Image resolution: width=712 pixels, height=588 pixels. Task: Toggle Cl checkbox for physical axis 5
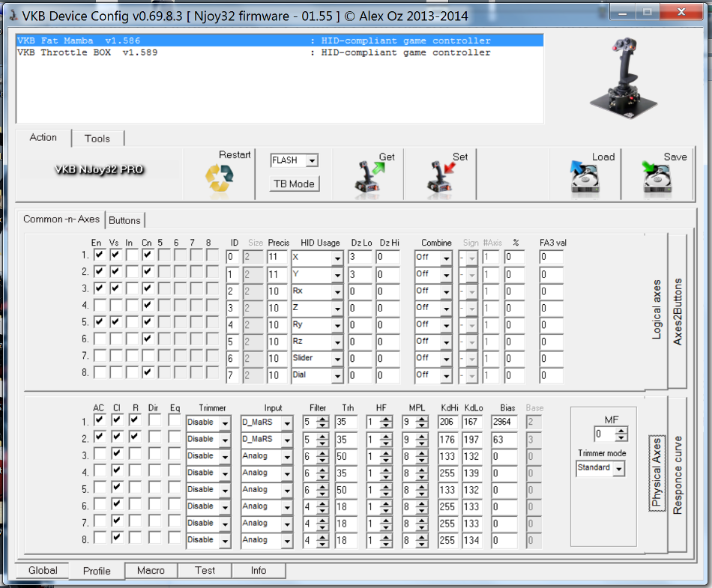(x=117, y=488)
